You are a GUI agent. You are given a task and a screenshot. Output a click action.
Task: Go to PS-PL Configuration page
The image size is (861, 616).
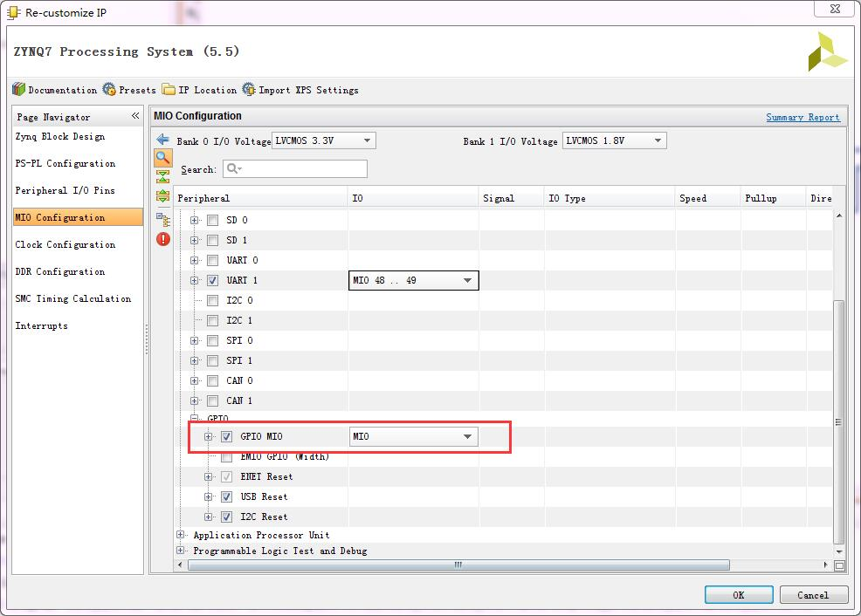(x=65, y=163)
